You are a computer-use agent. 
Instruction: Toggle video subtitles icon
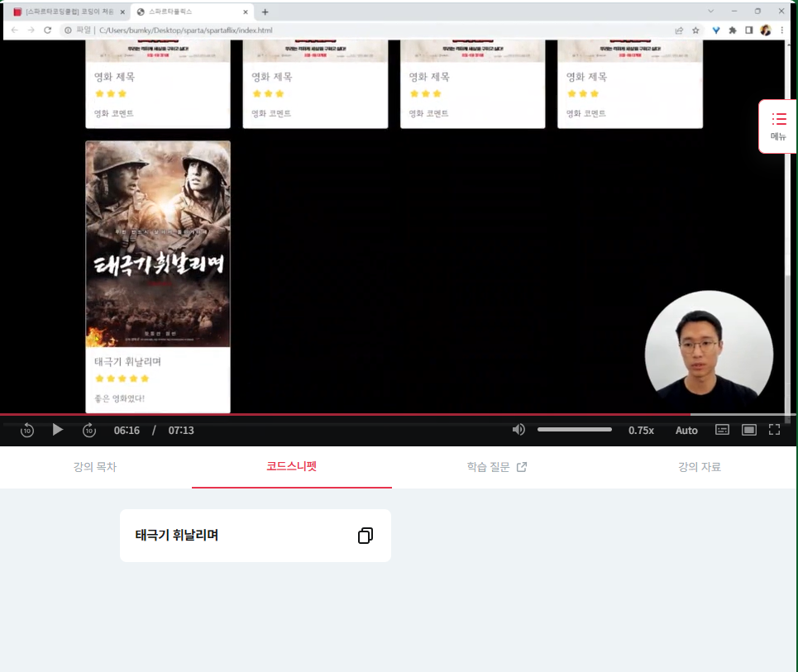pos(722,430)
